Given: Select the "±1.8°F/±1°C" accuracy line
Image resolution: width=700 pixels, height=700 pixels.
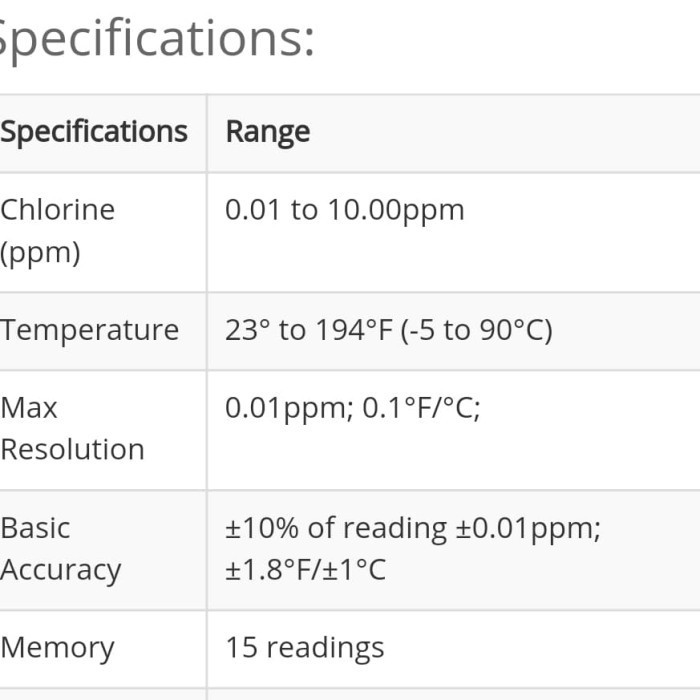Looking at the screenshot, I should 305,570.
